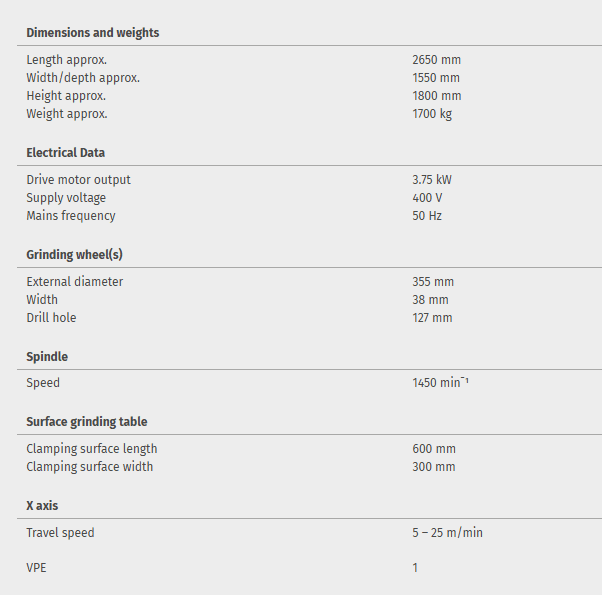Select the 50 Hz frequency value
Screen dimensions: 602x595
427,216
